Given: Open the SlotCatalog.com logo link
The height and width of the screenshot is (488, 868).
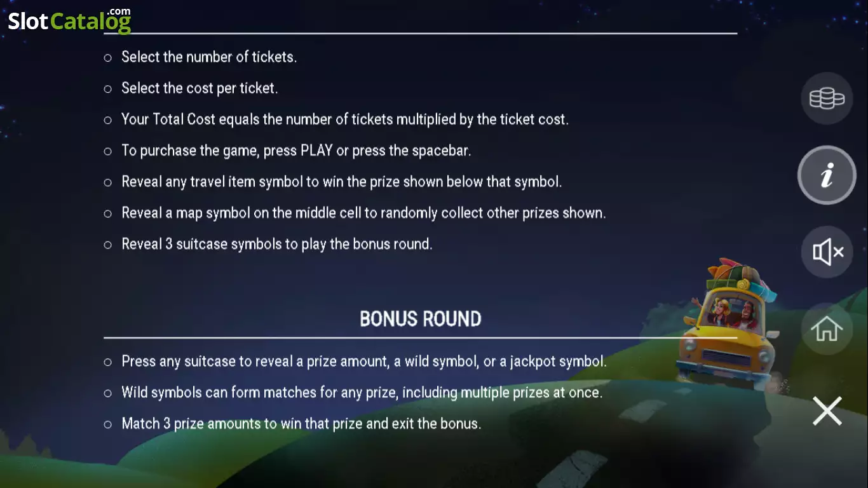Looking at the screenshot, I should [69, 20].
